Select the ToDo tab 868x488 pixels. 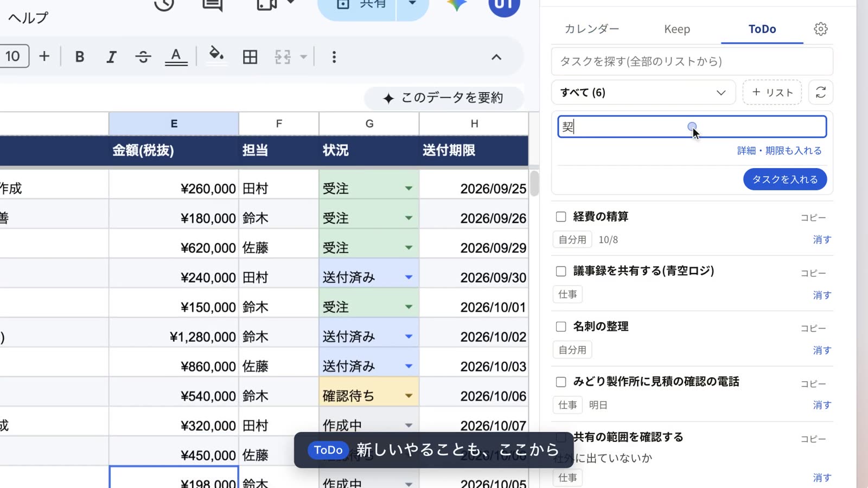click(762, 29)
